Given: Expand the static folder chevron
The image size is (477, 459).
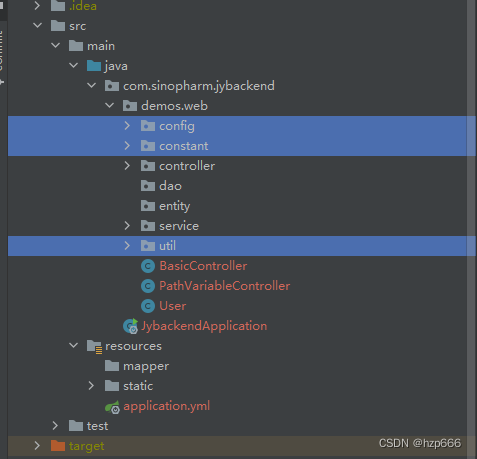Looking at the screenshot, I should coord(91,386).
